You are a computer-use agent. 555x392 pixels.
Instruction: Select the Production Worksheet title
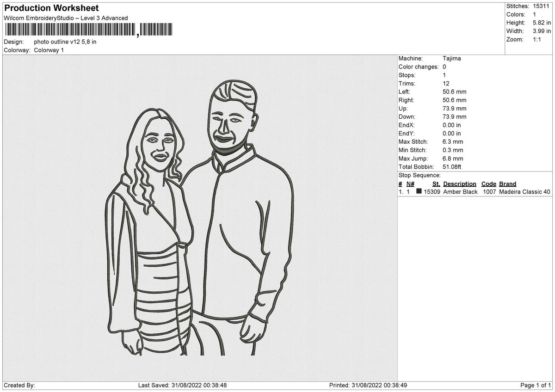(x=51, y=8)
